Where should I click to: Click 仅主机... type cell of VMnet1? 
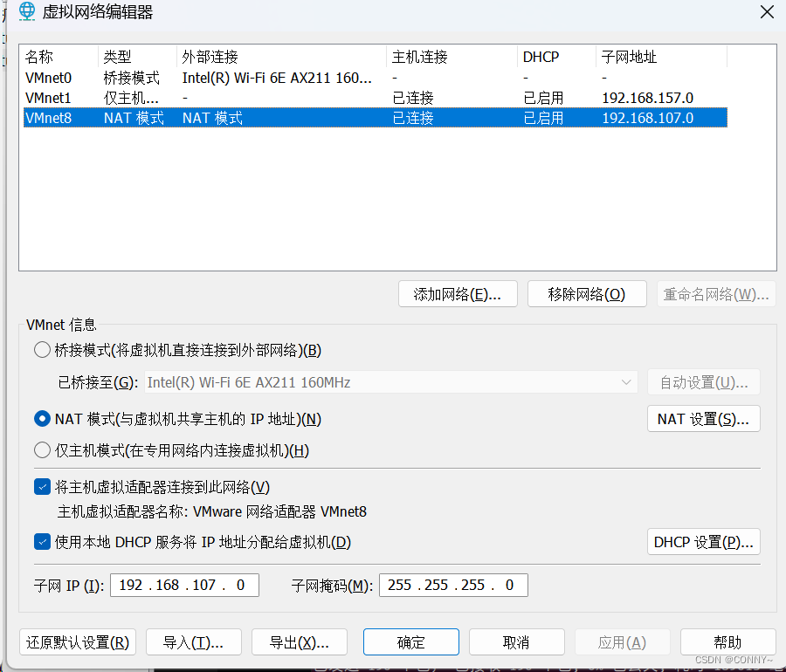tap(131, 98)
